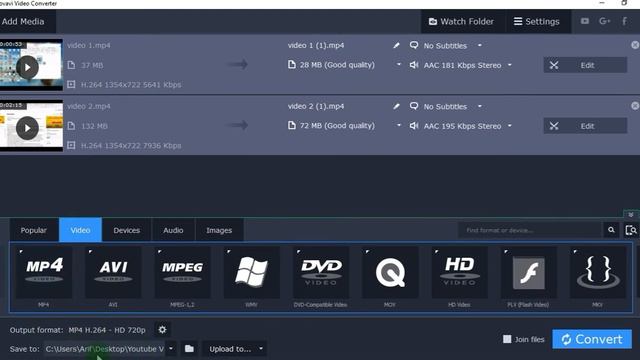Remove video 1.mp4 from list
Image resolution: width=640 pixels, height=360 pixels.
(x=635, y=45)
